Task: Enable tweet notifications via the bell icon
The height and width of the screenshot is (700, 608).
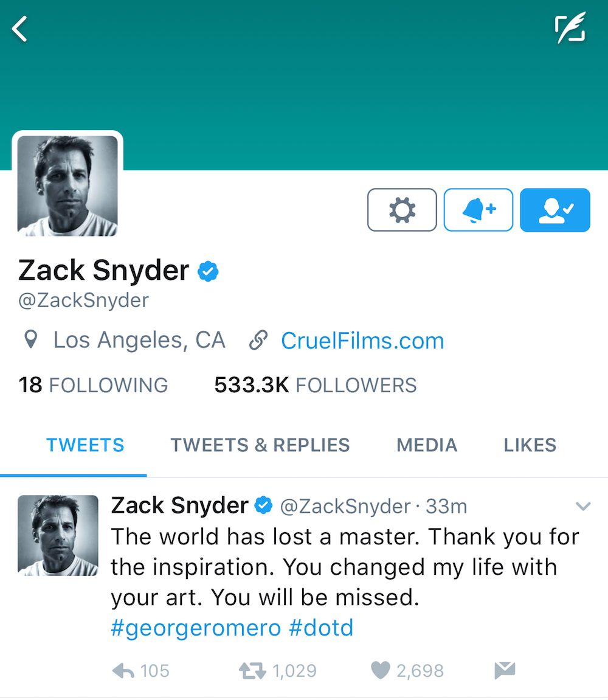Action: click(478, 210)
